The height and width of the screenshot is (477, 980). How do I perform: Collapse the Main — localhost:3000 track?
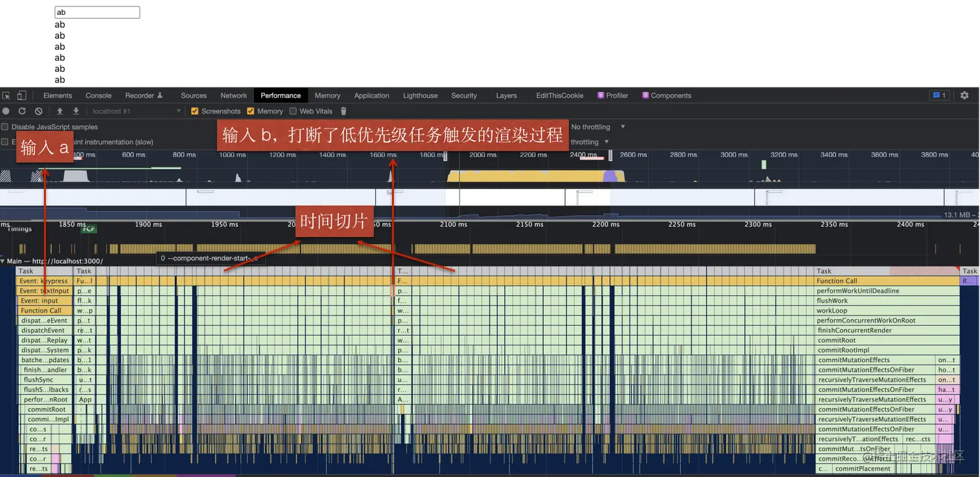pyautogui.click(x=5, y=261)
